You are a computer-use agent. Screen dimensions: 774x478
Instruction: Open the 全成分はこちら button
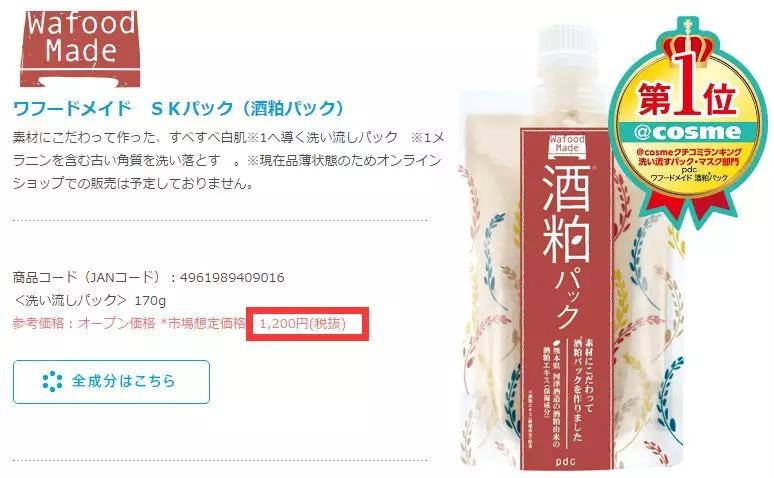pyautogui.click(x=112, y=382)
